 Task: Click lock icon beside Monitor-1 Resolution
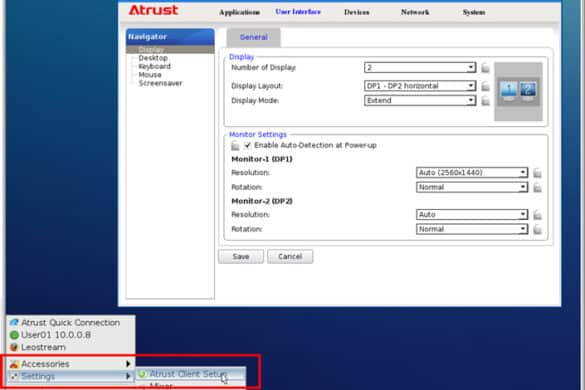[537, 173]
